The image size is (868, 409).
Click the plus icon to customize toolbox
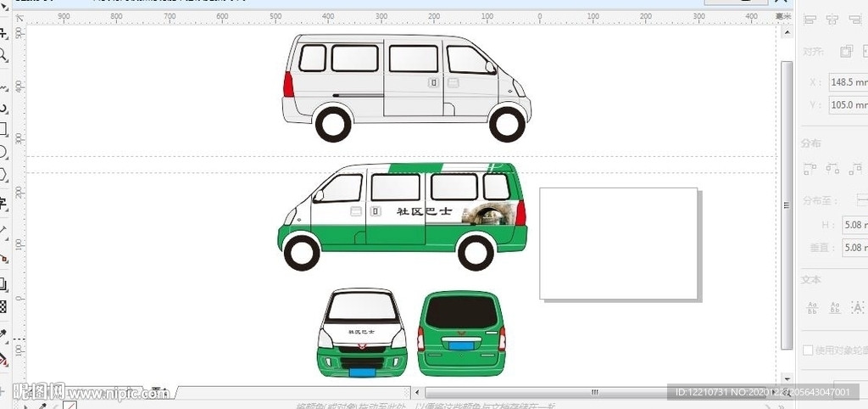pos(3,390)
